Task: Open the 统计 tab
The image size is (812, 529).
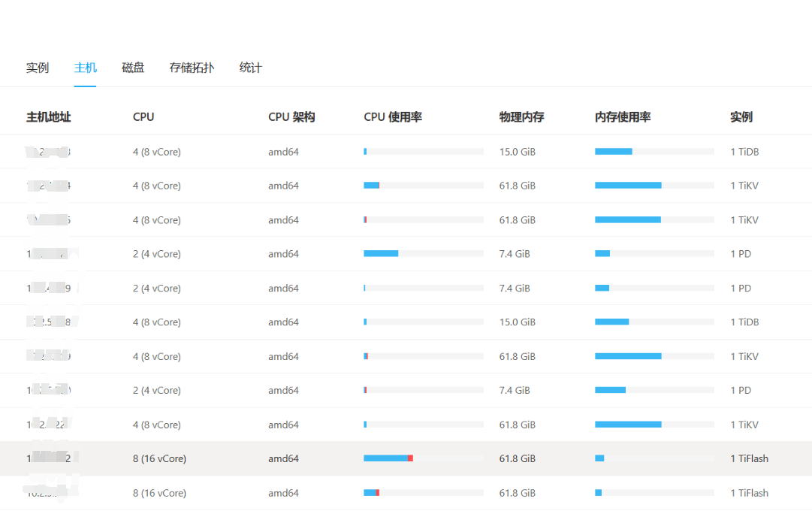Action: [x=250, y=68]
